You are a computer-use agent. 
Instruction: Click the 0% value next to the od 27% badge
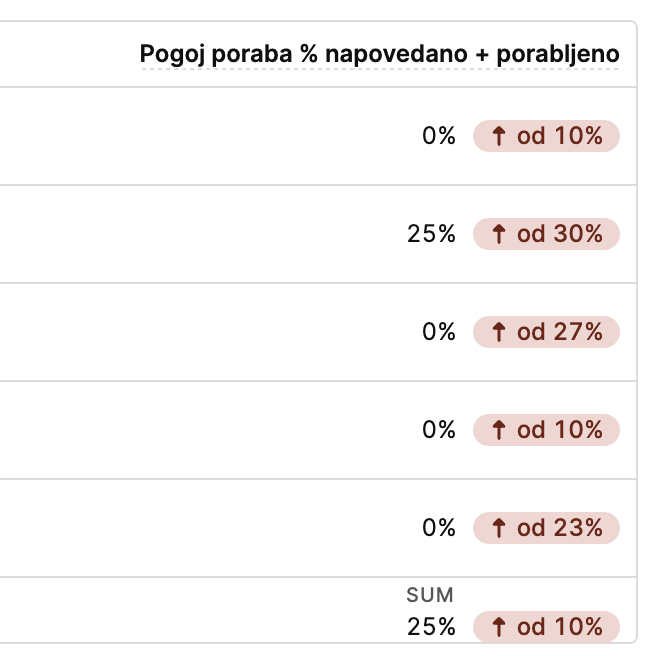coord(439,332)
